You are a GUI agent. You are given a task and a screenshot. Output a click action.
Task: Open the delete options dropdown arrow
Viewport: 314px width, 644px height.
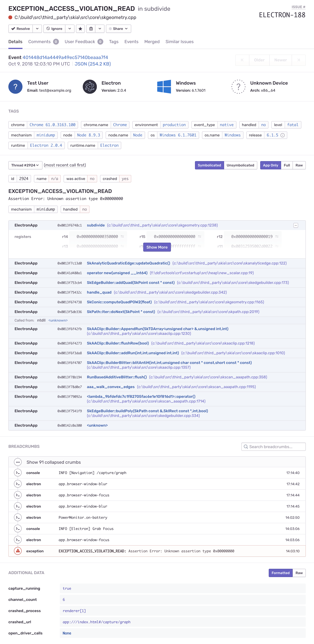(100, 29)
